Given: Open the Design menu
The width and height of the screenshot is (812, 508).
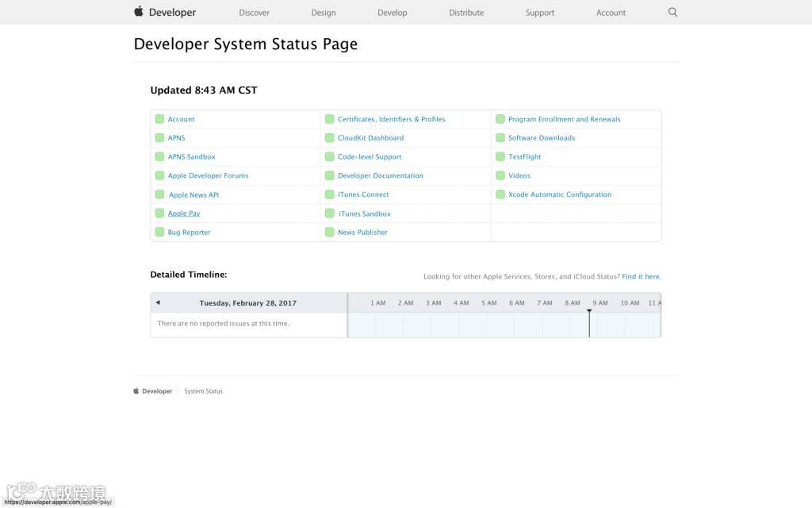Looking at the screenshot, I should (324, 13).
